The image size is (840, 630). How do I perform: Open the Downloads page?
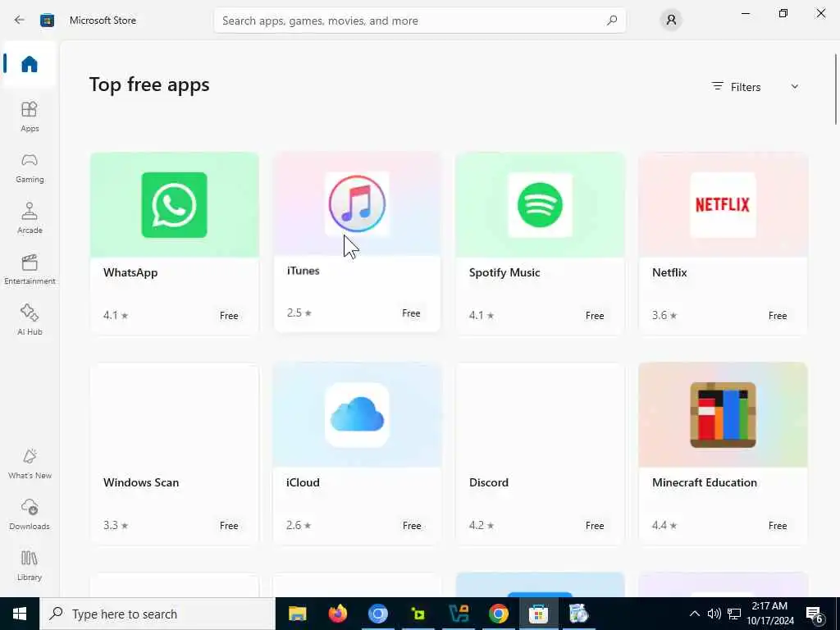point(30,514)
